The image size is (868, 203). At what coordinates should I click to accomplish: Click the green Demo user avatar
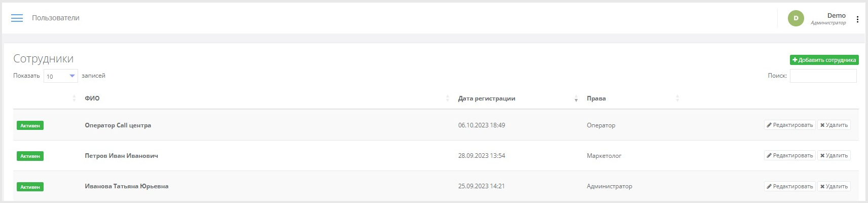[x=795, y=18]
